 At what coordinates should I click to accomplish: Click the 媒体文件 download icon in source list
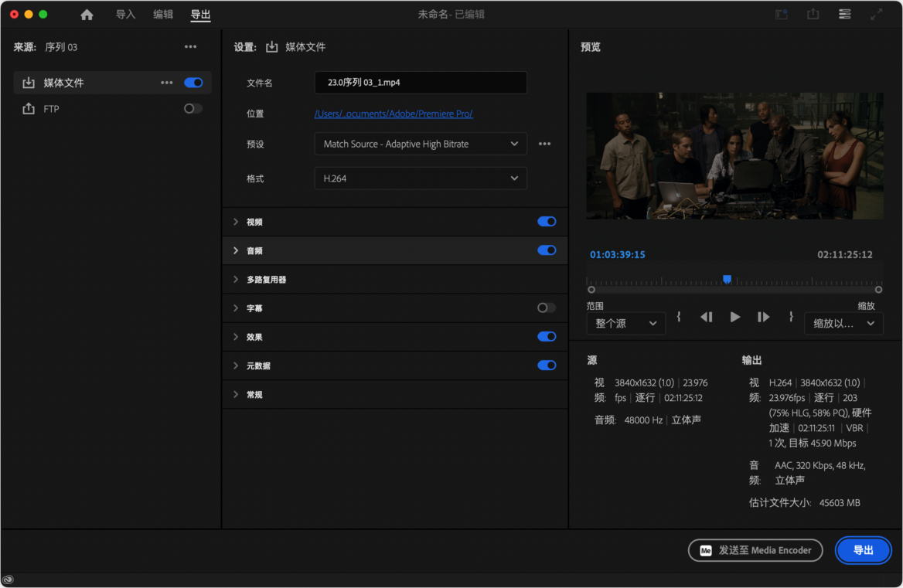pos(28,83)
